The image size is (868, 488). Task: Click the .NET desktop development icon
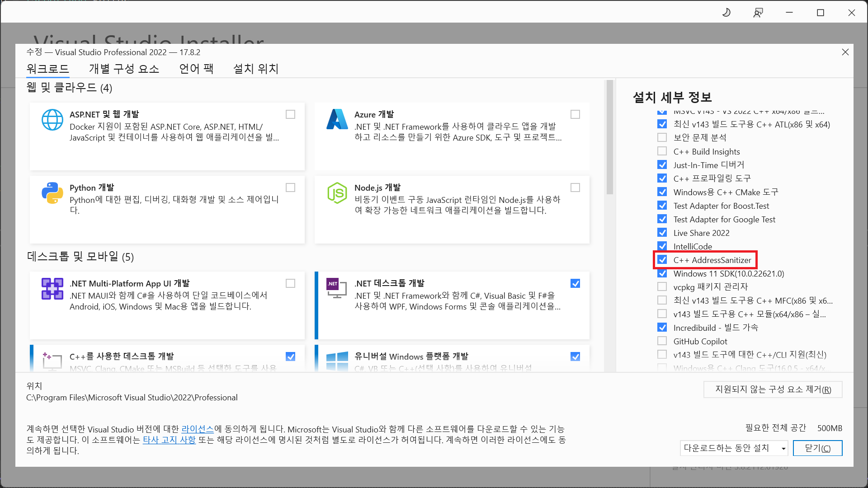336,288
